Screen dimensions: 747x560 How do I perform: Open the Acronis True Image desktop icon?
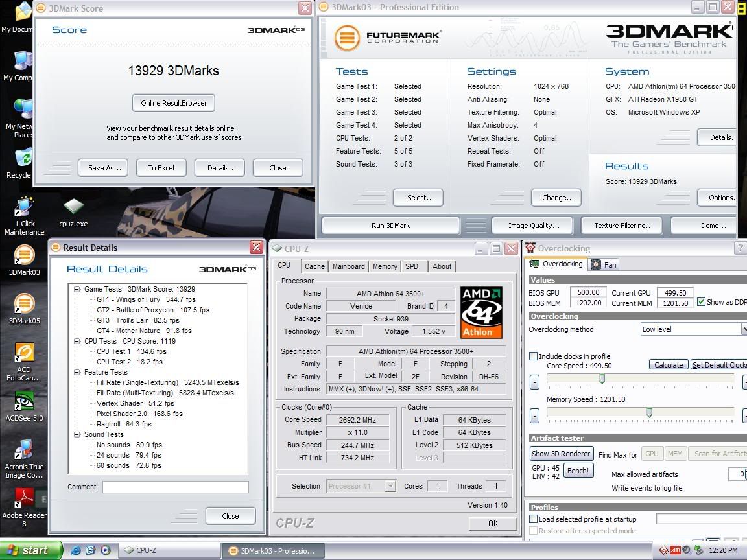(x=24, y=449)
